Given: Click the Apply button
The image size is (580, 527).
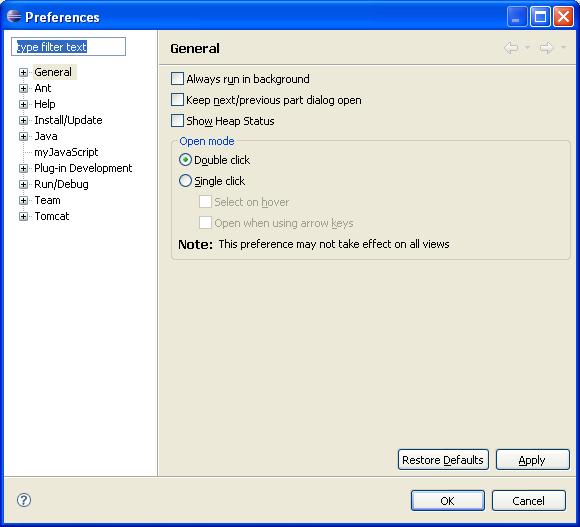Looking at the screenshot, I should pos(532,460).
